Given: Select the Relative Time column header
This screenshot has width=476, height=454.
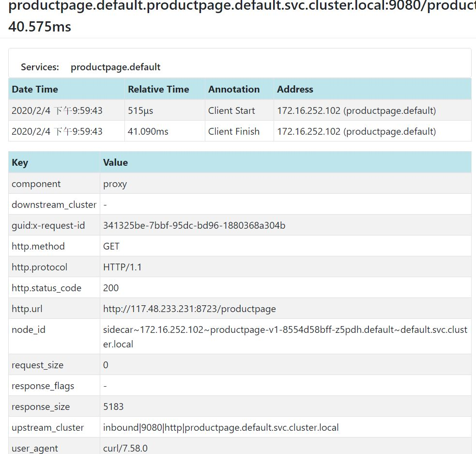Looking at the screenshot, I should 158,89.
